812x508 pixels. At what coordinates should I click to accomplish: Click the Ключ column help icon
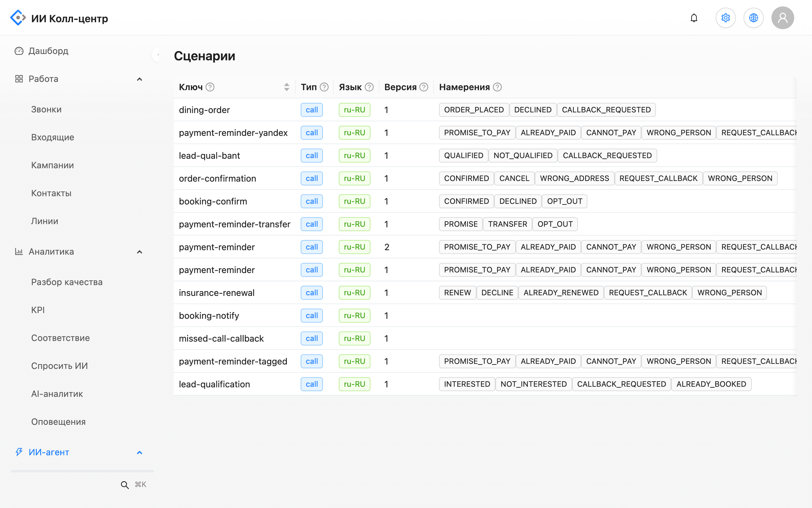pyautogui.click(x=210, y=87)
